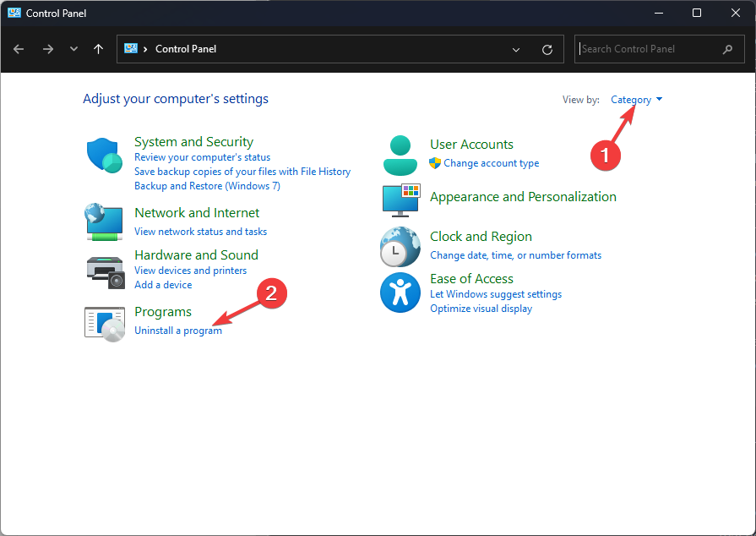756x536 pixels.
Task: Click the Control Panel breadcrumb in address bar
Action: (186, 49)
